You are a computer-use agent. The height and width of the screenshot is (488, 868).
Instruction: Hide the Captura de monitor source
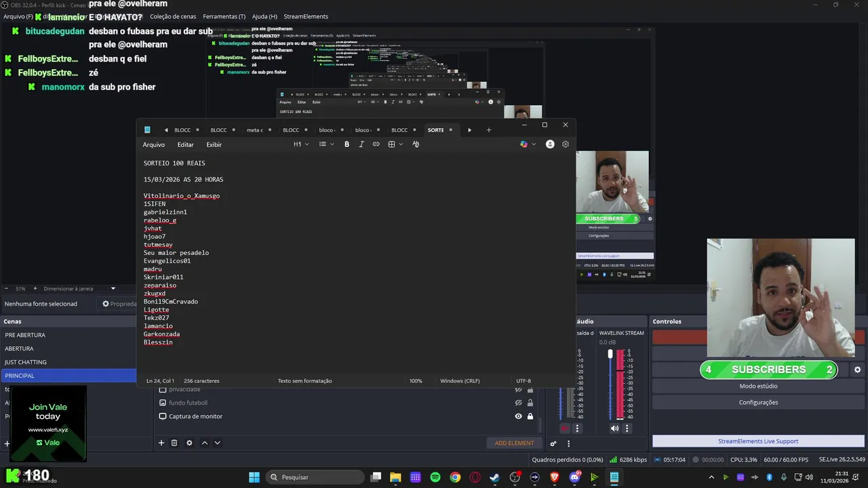point(518,416)
